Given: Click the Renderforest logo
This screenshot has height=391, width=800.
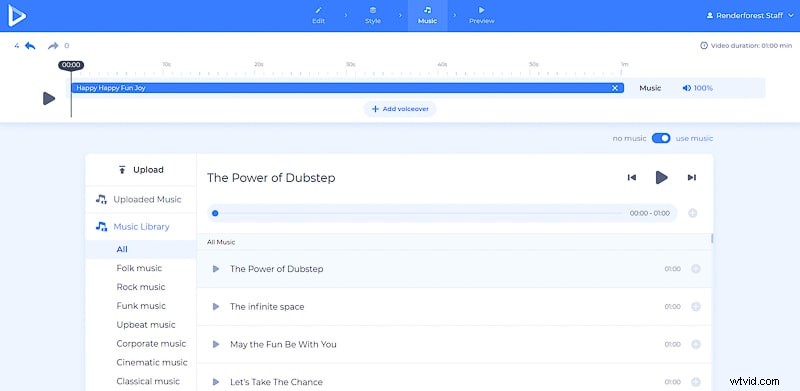Looking at the screenshot, I should click(x=17, y=15).
